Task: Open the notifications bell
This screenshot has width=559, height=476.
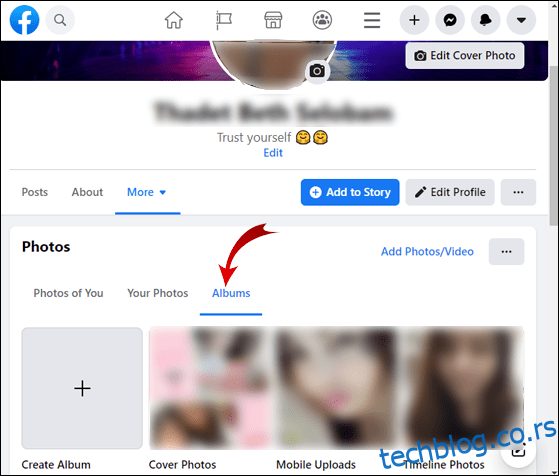Action: click(486, 20)
